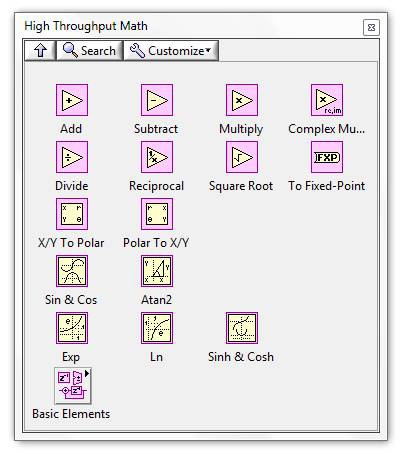Image resolution: width=401 pixels, height=452 pixels.
Task: Click the Sin & Cos function icon
Action: [72, 271]
